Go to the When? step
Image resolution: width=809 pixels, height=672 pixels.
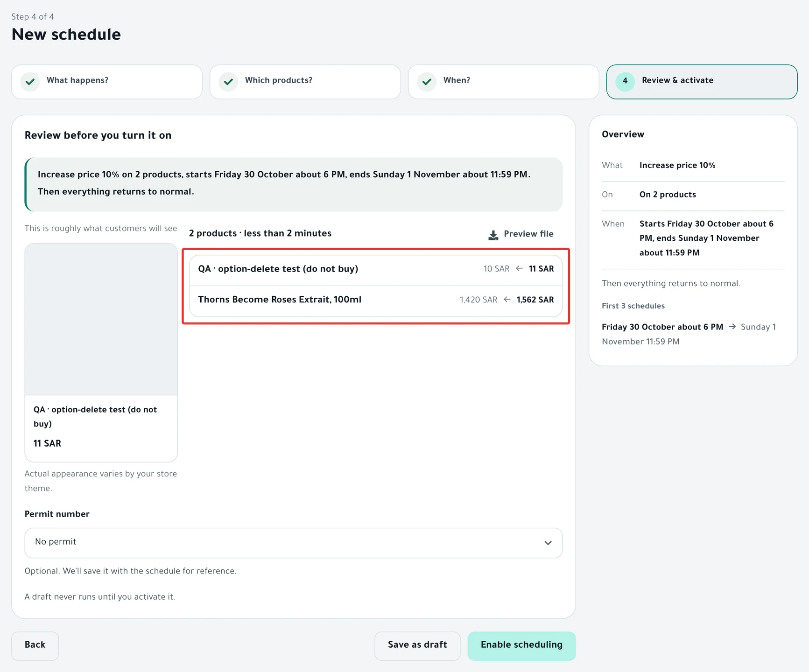tap(504, 82)
